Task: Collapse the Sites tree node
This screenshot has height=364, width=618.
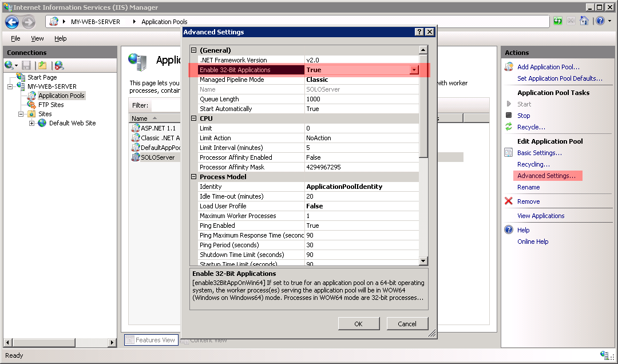Action: coord(21,114)
